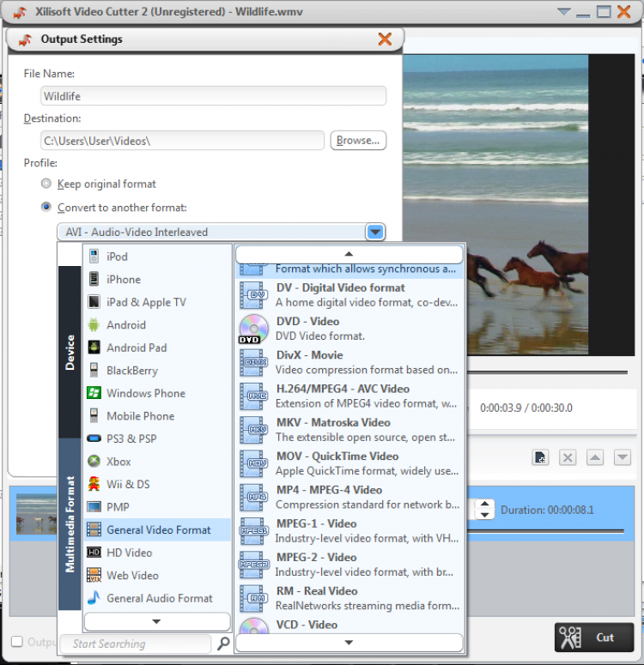Screen dimensions: 644x665
Task: Move clip down arrow button
Action: pyautogui.click(x=623, y=457)
